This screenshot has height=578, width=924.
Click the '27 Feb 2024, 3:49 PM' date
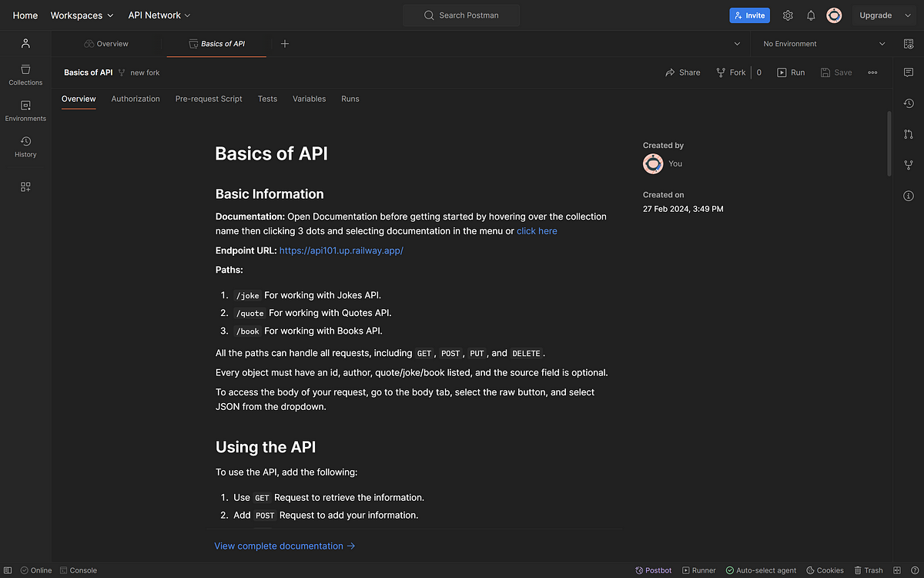(683, 209)
